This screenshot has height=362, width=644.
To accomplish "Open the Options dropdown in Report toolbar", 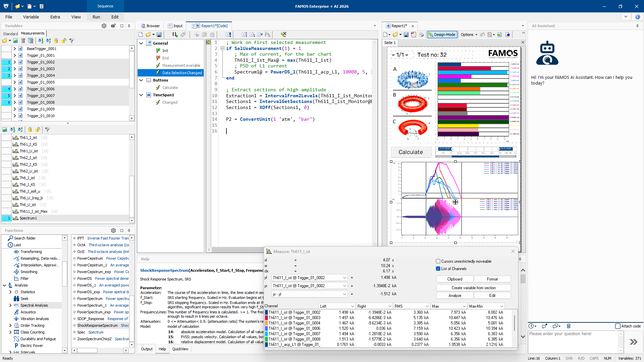I will point(468,35).
